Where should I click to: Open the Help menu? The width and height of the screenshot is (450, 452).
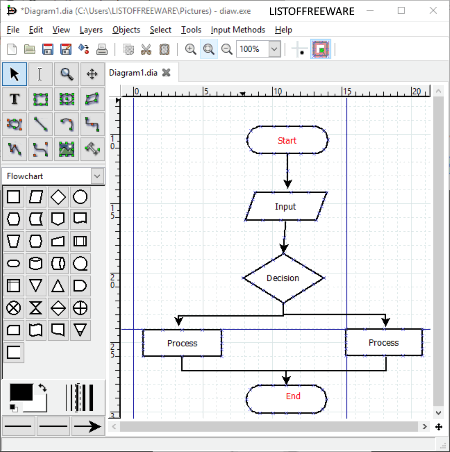coord(283,30)
